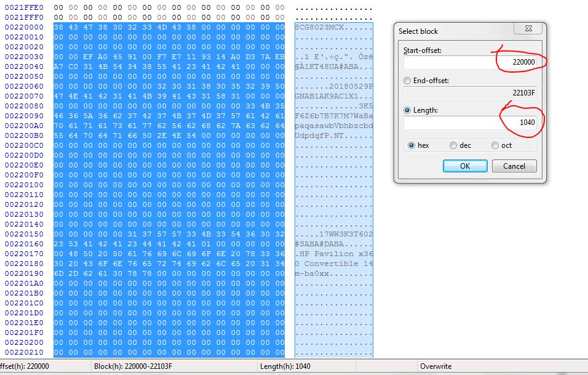Click ASCII text '17WW3K3T602'
This screenshot has width=588, height=375.
[x=346, y=234]
